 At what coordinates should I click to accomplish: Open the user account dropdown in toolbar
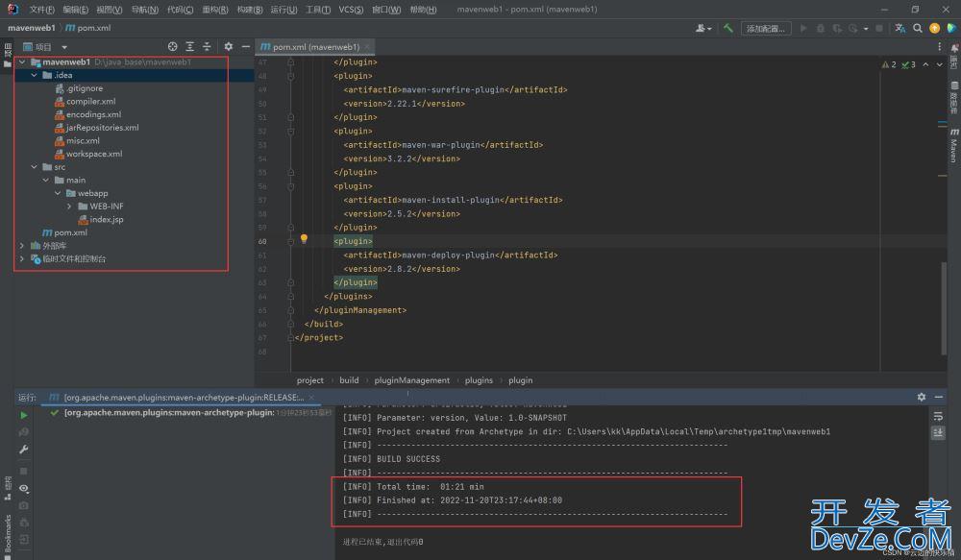[x=703, y=28]
